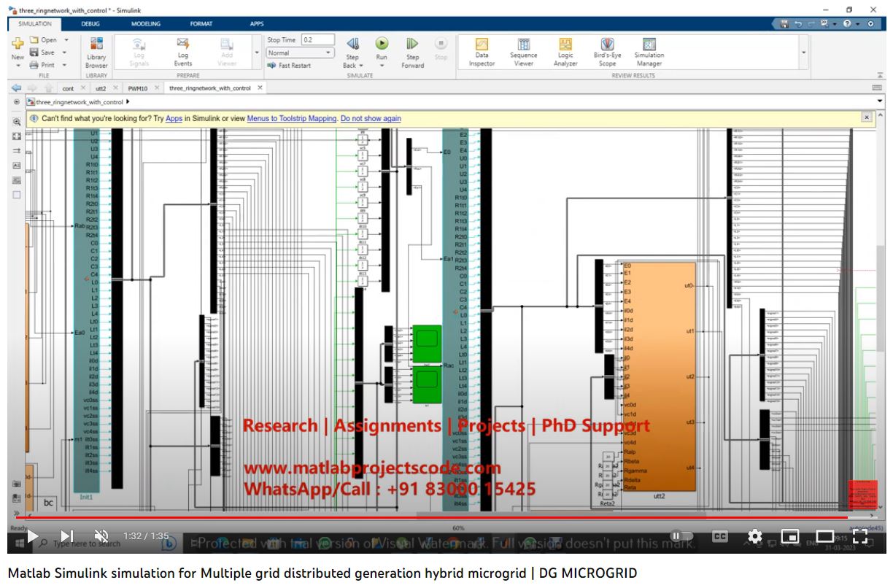Open the Data Inspector
The height and width of the screenshot is (588, 893).
(x=482, y=50)
